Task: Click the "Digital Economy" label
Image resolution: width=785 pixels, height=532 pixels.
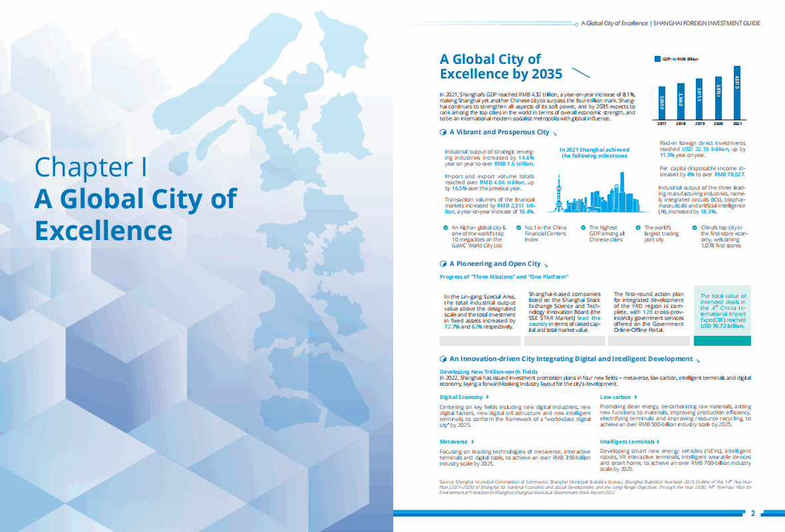Action: coord(461,397)
